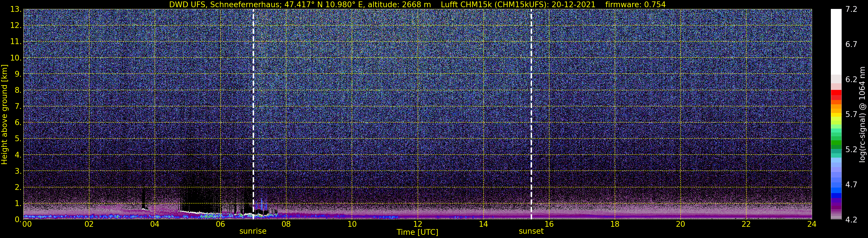Click the red band of the colorbar
This screenshot has height=238, width=868.
coord(836,92)
